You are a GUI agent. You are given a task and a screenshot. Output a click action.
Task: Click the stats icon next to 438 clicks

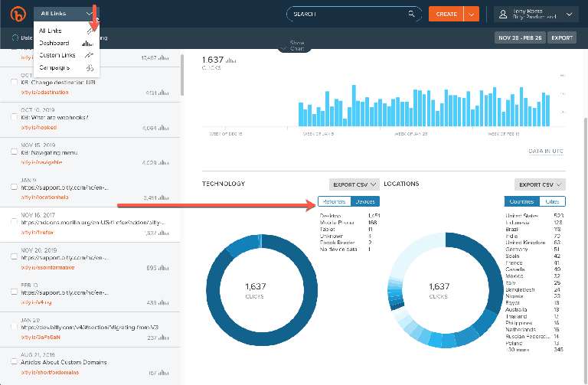click(x=164, y=302)
